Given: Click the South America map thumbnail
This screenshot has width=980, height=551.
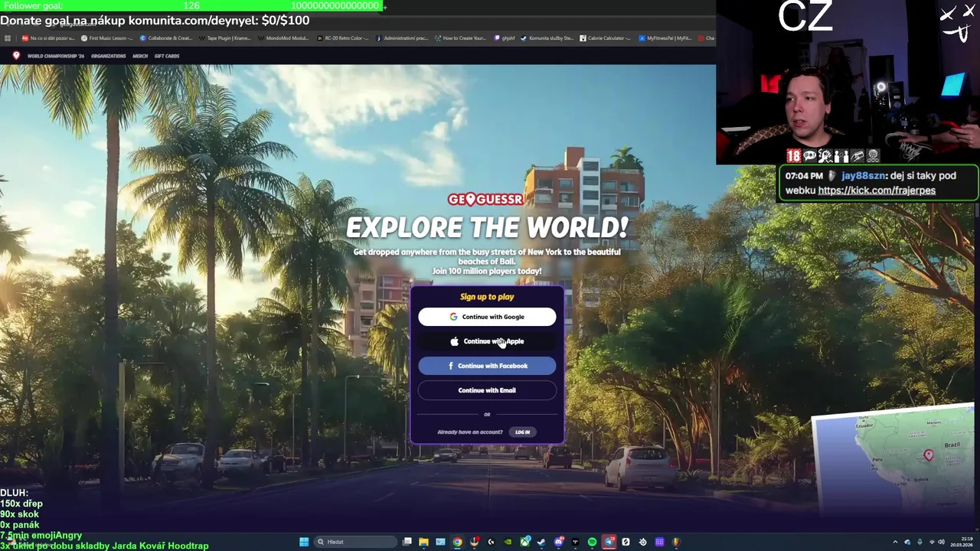Looking at the screenshot, I should click(x=893, y=459).
